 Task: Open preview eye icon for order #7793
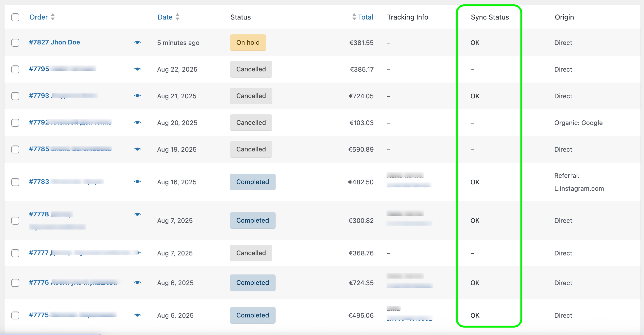pos(137,96)
